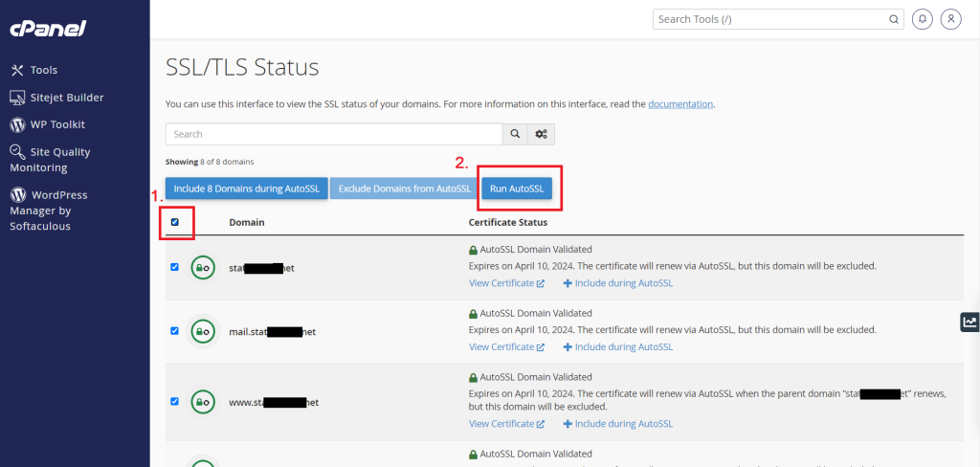The width and height of the screenshot is (980, 467).
Task: Uncheck the www domain row checkbox
Action: [174, 401]
